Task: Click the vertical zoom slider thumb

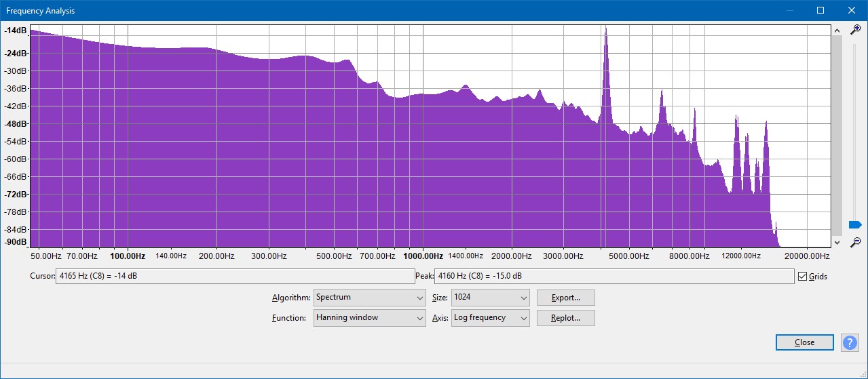Action: [x=855, y=224]
